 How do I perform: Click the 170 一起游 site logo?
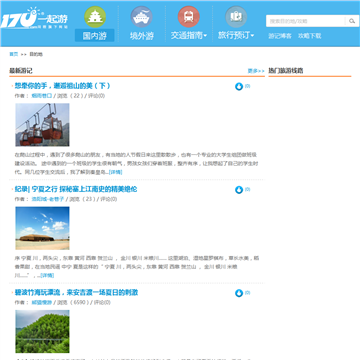tap(34, 18)
